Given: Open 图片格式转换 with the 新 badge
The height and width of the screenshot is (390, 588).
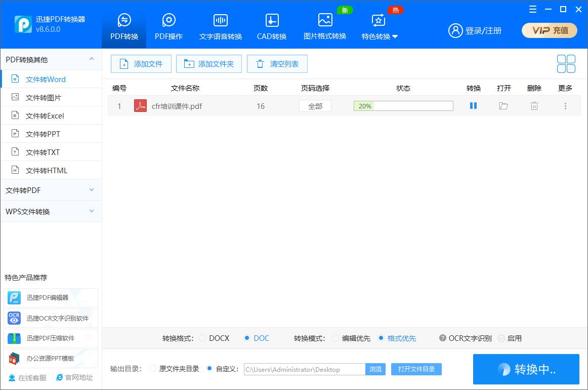Looking at the screenshot, I should click(x=324, y=25).
